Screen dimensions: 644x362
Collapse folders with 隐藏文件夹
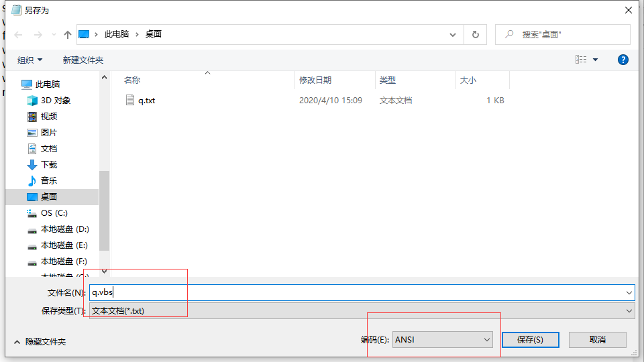(x=40, y=342)
